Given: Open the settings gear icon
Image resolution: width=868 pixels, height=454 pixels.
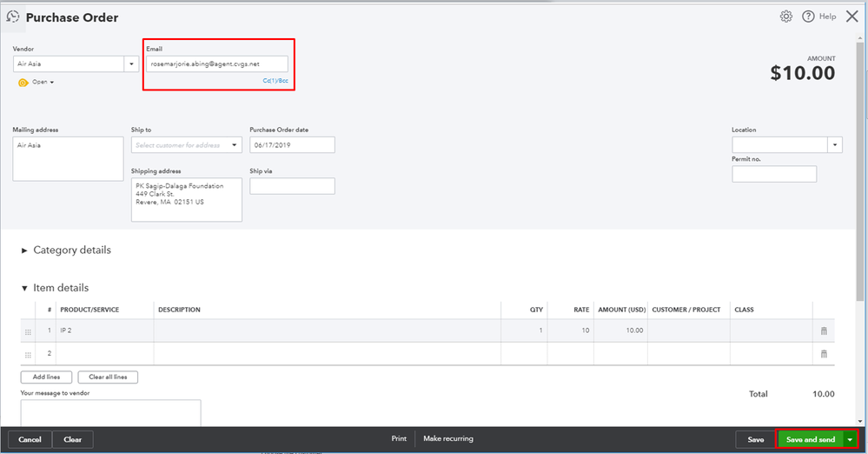Looking at the screenshot, I should click(786, 17).
